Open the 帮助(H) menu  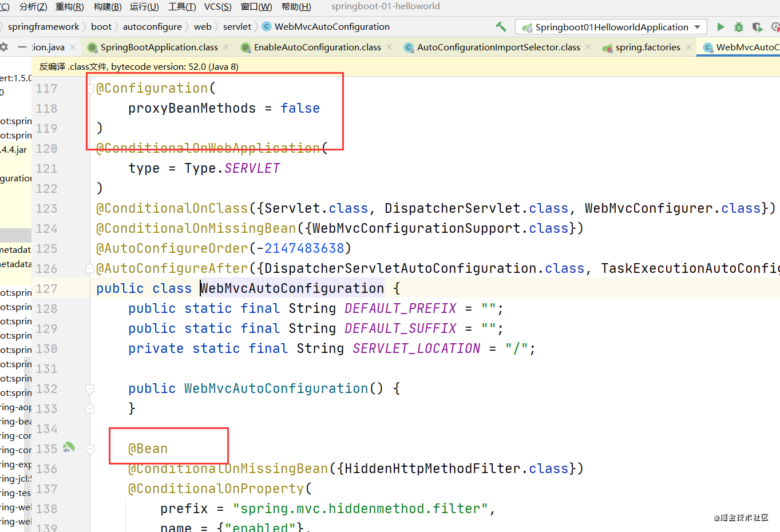pos(296,6)
